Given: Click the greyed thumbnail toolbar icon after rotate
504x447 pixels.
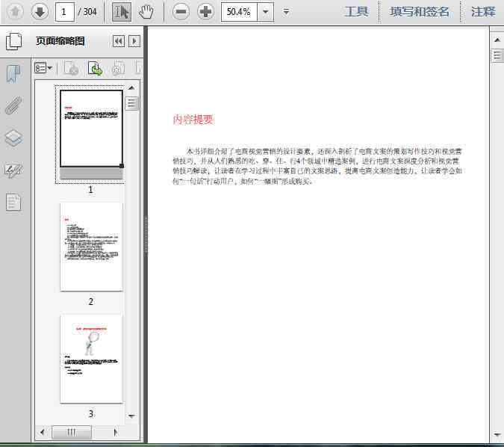Looking at the screenshot, I should [118, 68].
